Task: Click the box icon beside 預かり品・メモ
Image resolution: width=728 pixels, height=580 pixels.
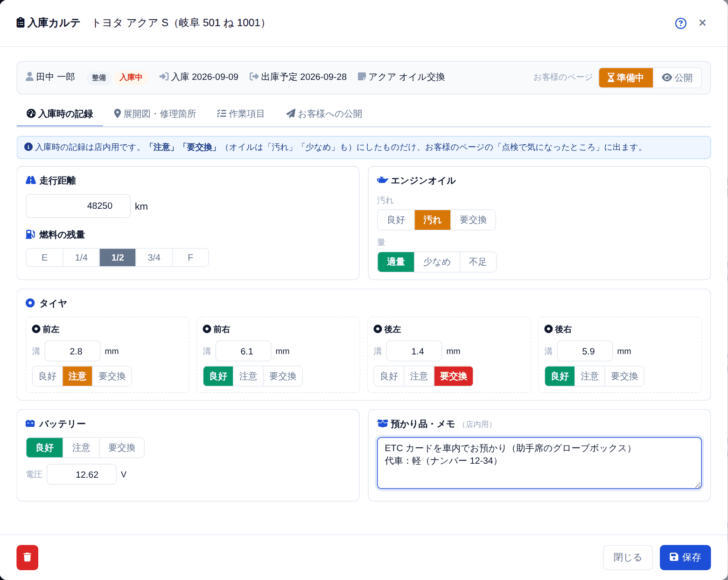Action: point(382,424)
